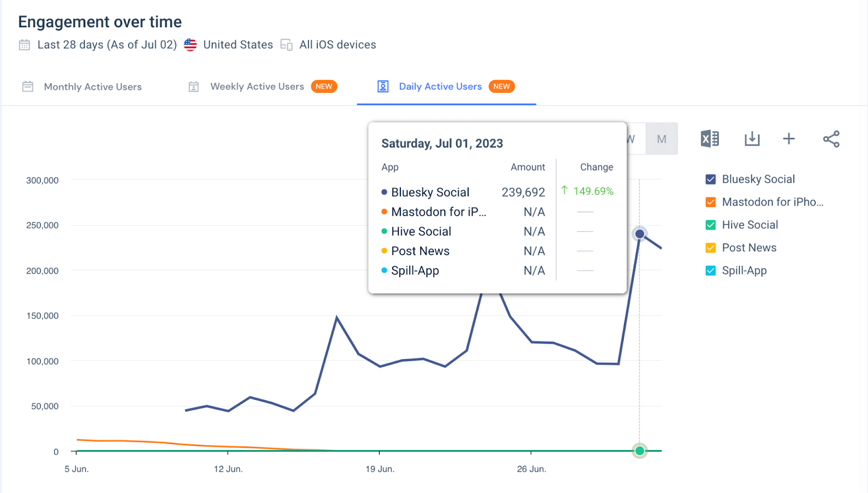The width and height of the screenshot is (868, 493).
Task: Click the device icon beside All iOS devices
Action: (x=286, y=44)
